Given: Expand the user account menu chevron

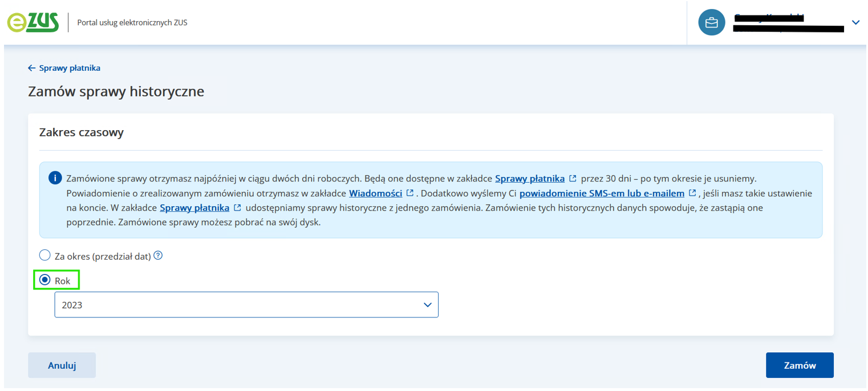Looking at the screenshot, I should coord(855,23).
